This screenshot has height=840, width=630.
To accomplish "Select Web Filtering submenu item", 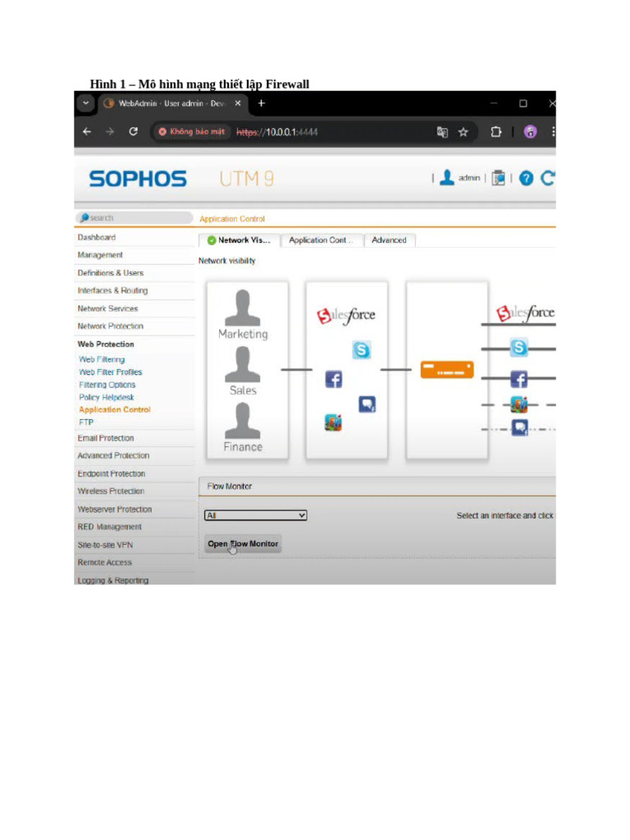I will (x=102, y=359).
